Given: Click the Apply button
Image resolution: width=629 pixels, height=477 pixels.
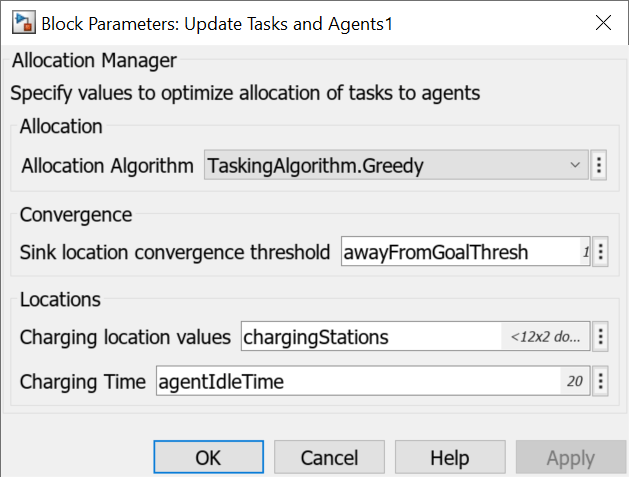Looking at the screenshot, I should click(x=570, y=458).
